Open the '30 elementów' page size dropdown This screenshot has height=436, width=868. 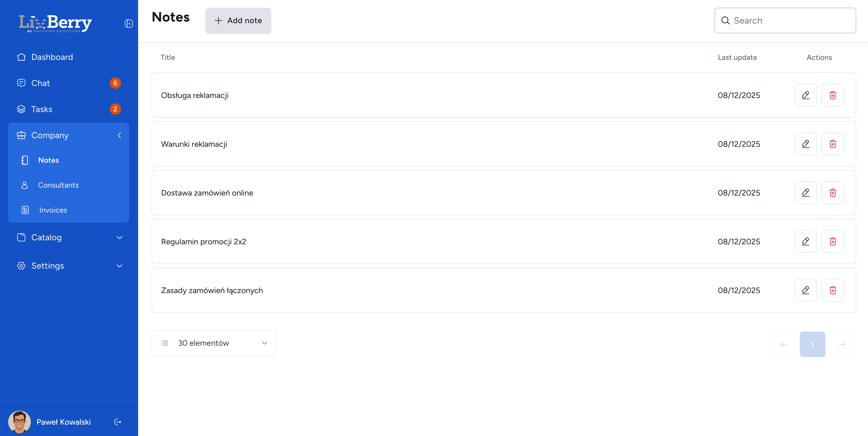214,343
